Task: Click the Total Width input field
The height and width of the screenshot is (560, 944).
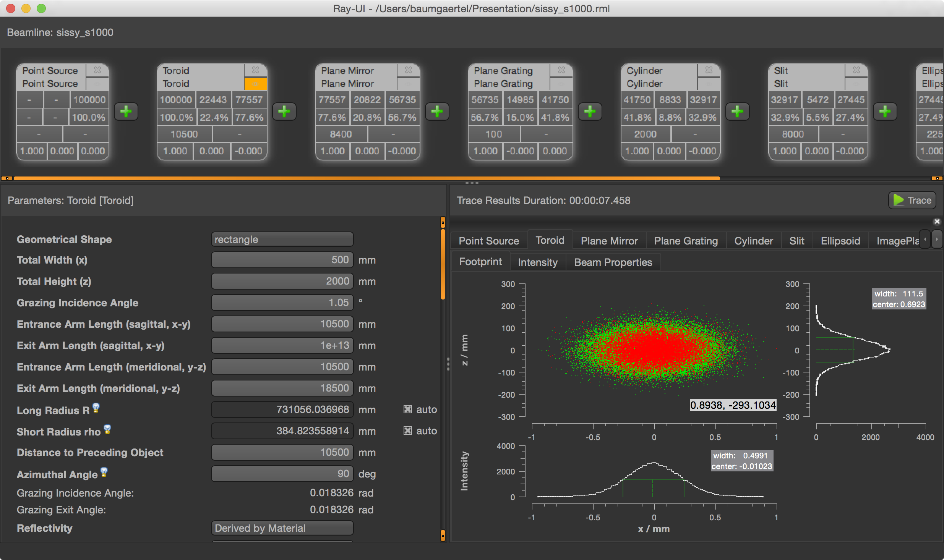Action: [282, 260]
